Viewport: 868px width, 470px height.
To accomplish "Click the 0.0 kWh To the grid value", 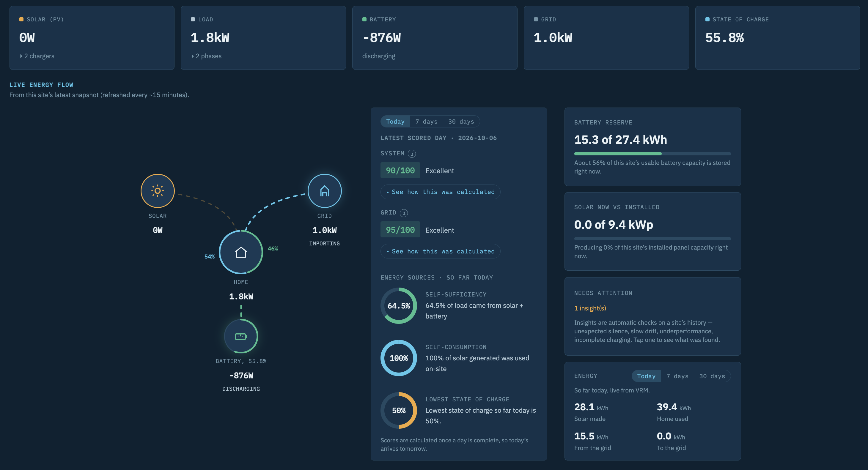I will [x=671, y=436].
